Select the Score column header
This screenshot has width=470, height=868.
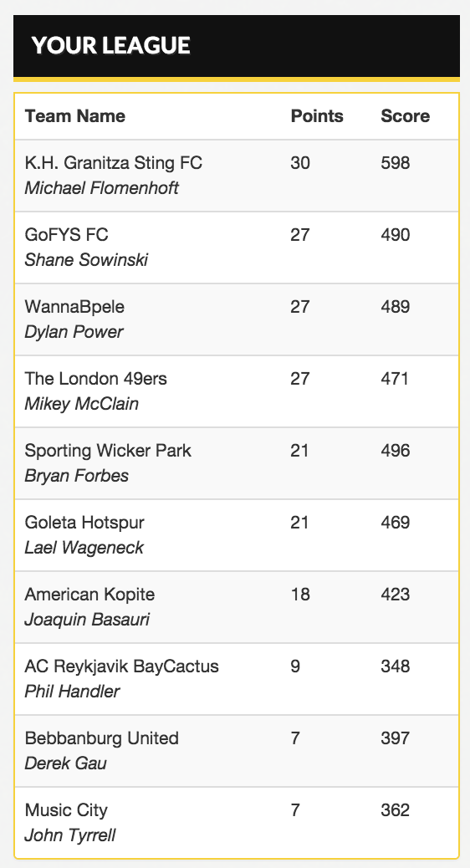tap(405, 115)
